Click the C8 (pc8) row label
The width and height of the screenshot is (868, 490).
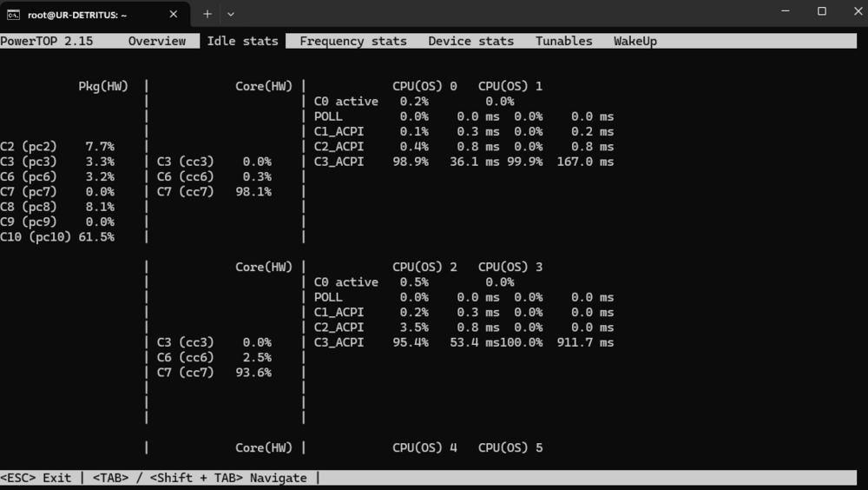click(29, 207)
